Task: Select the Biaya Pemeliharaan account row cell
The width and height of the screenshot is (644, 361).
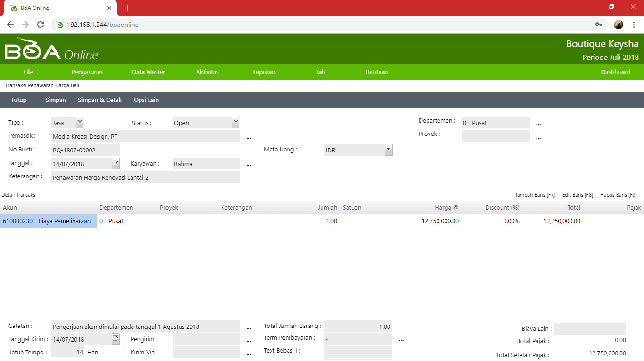Action: point(48,221)
